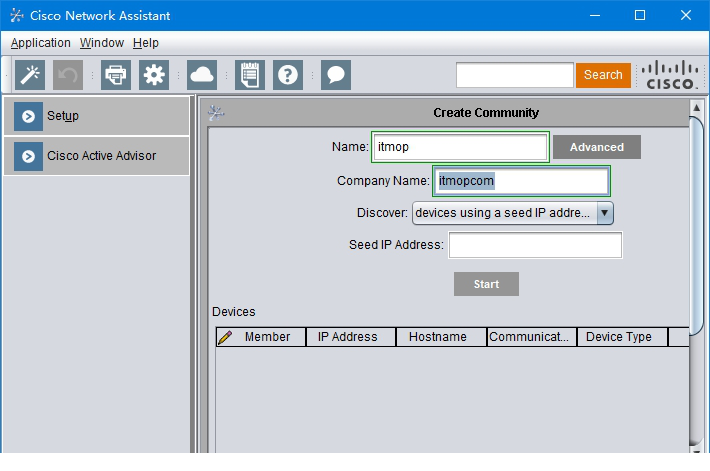The width and height of the screenshot is (710, 471).
Task: Select Setup in the left panel
Action: pyautogui.click(x=96, y=116)
